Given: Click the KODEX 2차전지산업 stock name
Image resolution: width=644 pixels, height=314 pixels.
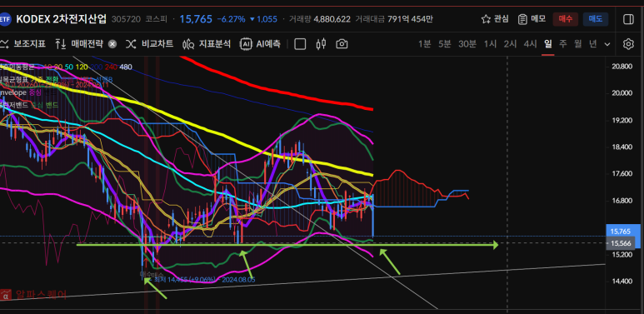Looking at the screenshot, I should click(x=61, y=19).
